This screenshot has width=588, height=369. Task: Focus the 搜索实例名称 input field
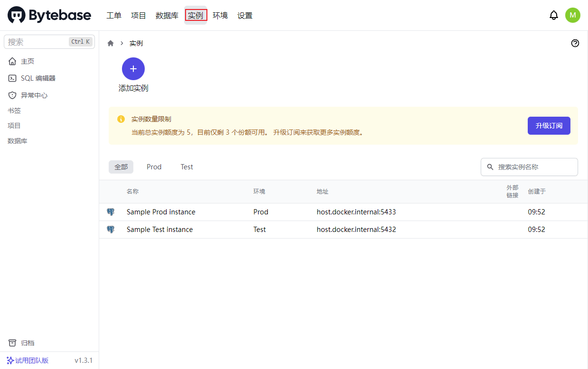click(x=529, y=167)
